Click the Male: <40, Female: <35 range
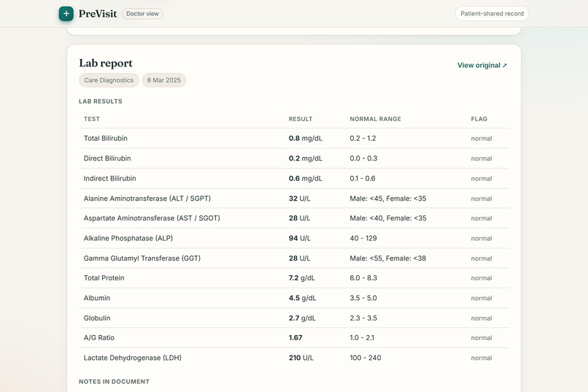The image size is (588, 392). click(x=388, y=218)
